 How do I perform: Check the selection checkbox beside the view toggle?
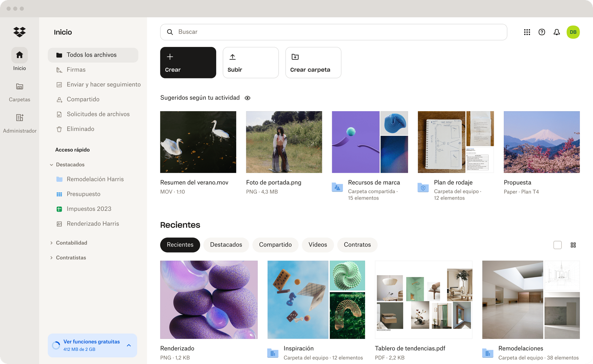pyautogui.click(x=557, y=245)
